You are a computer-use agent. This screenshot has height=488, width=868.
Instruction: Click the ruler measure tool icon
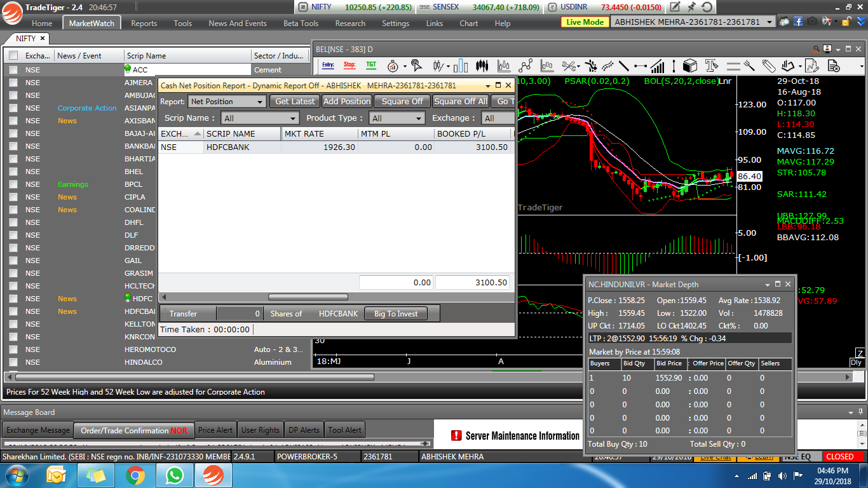[x=768, y=65]
